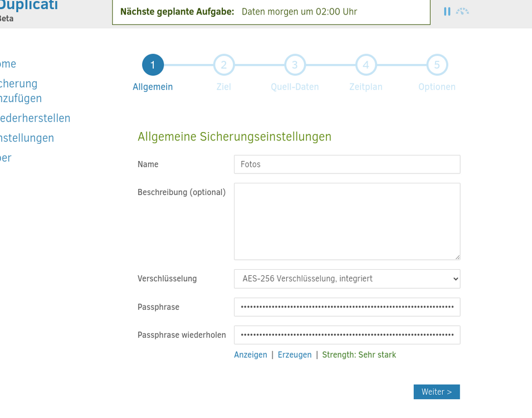Click the Nächste geplante Aufgabe status box
This screenshot has width=532, height=418.
tap(271, 12)
